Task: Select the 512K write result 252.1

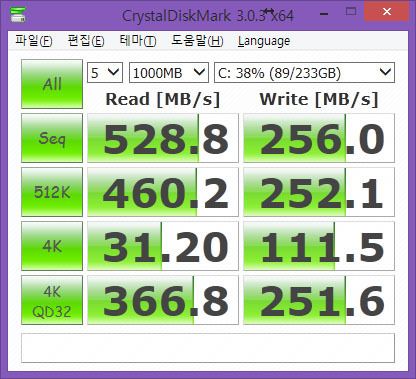Action: [x=319, y=192]
